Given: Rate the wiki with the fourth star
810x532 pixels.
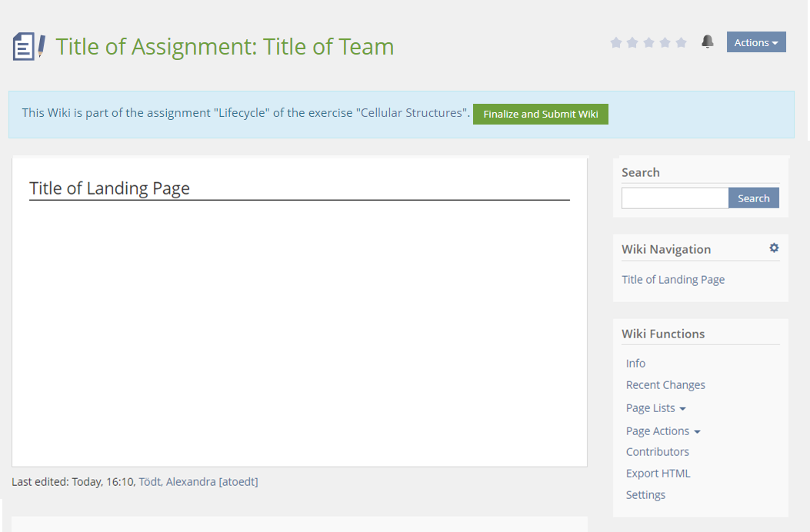Looking at the screenshot, I should (x=665, y=43).
